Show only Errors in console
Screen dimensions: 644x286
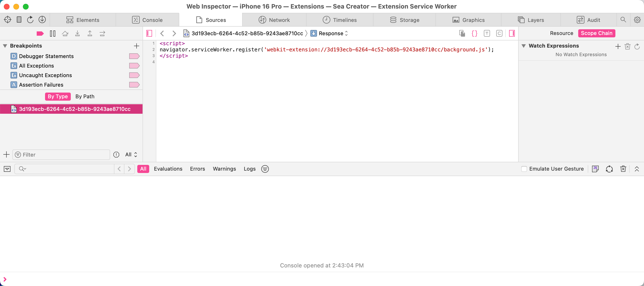197,169
